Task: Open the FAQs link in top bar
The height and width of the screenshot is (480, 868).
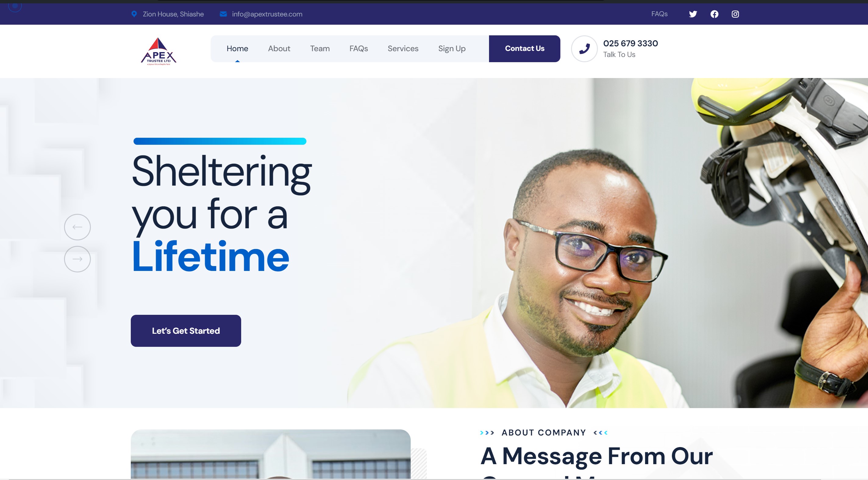Action: pyautogui.click(x=659, y=14)
